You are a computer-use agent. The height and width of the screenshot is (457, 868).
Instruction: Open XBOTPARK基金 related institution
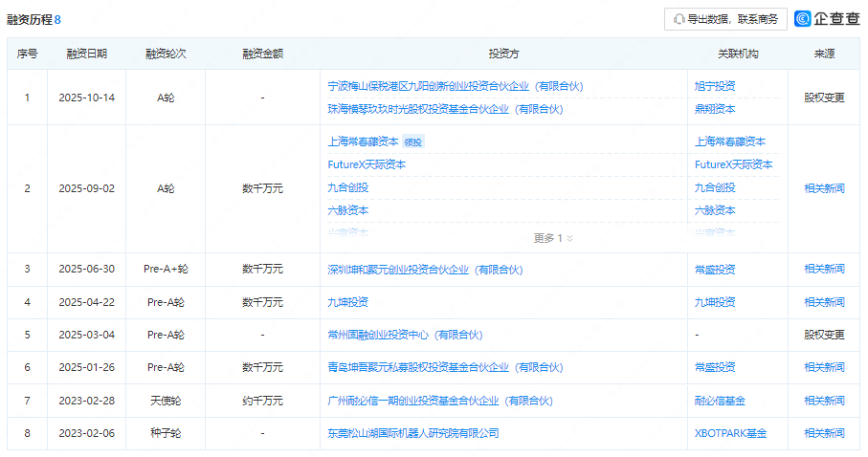click(x=730, y=433)
